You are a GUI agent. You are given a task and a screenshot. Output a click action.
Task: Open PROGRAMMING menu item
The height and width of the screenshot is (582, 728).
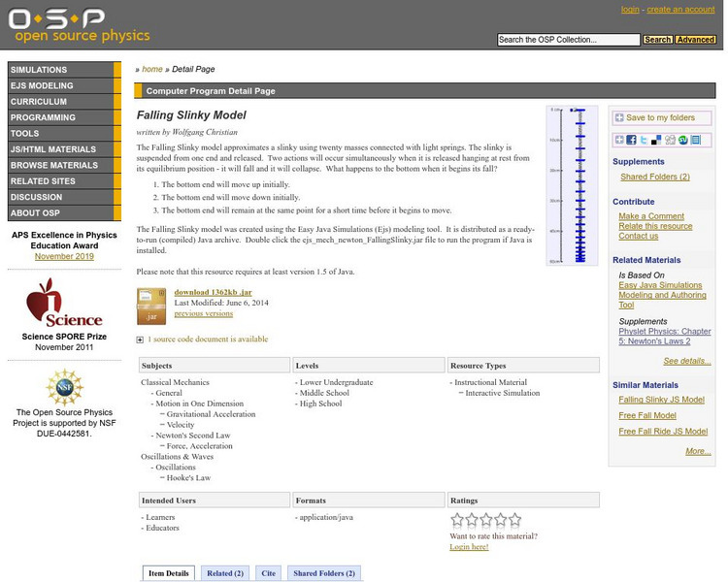tap(64, 117)
